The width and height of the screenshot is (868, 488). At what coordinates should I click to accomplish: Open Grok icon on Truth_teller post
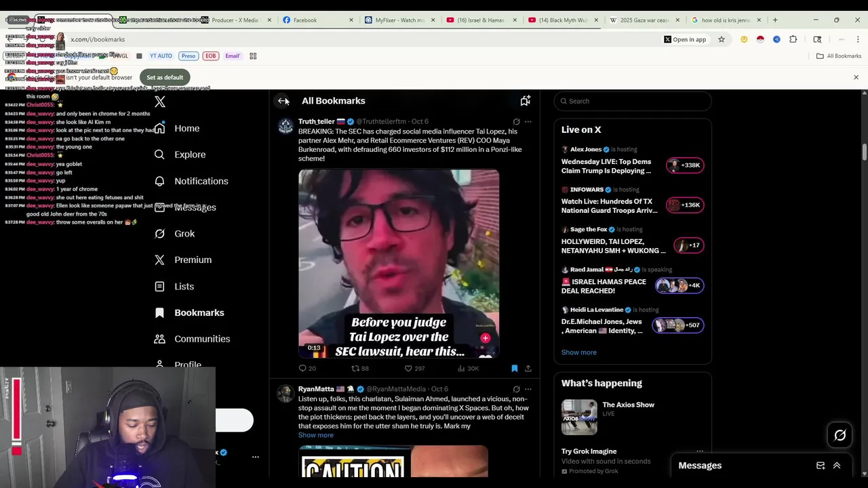[x=516, y=122]
